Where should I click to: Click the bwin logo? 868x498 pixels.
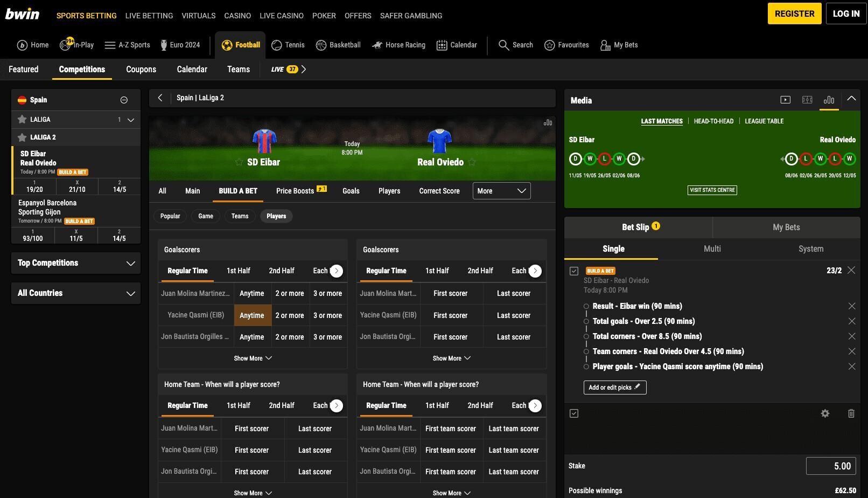(x=23, y=14)
